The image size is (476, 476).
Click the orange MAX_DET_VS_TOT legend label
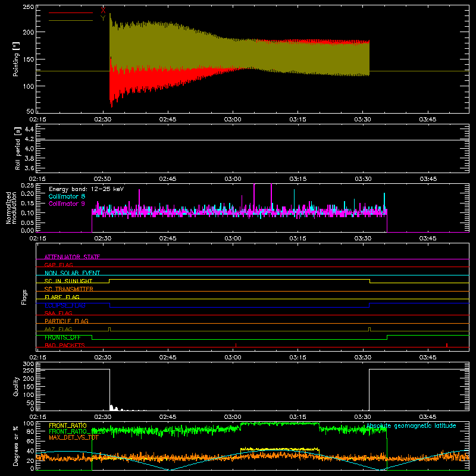tap(74, 437)
